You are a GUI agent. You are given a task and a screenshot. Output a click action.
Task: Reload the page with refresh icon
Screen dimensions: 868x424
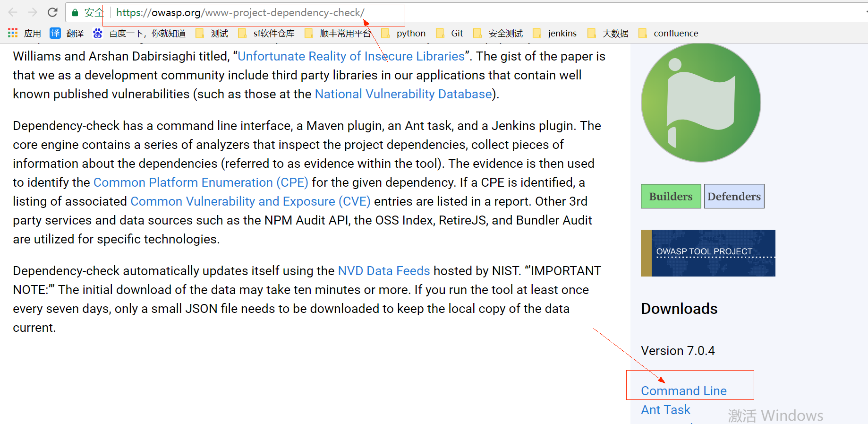(x=52, y=12)
